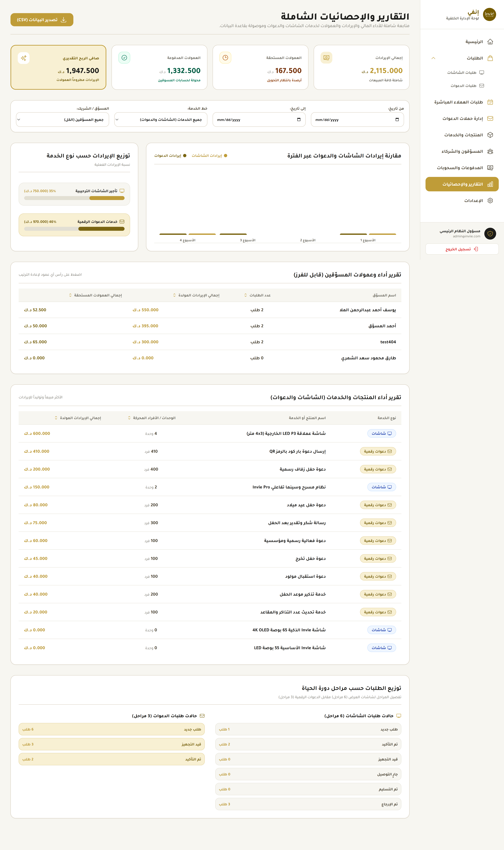Viewport: 504px width, 850px height.
Task: Click the envelope icon beside حالات طلبات الدعوات
Action: 202,716
